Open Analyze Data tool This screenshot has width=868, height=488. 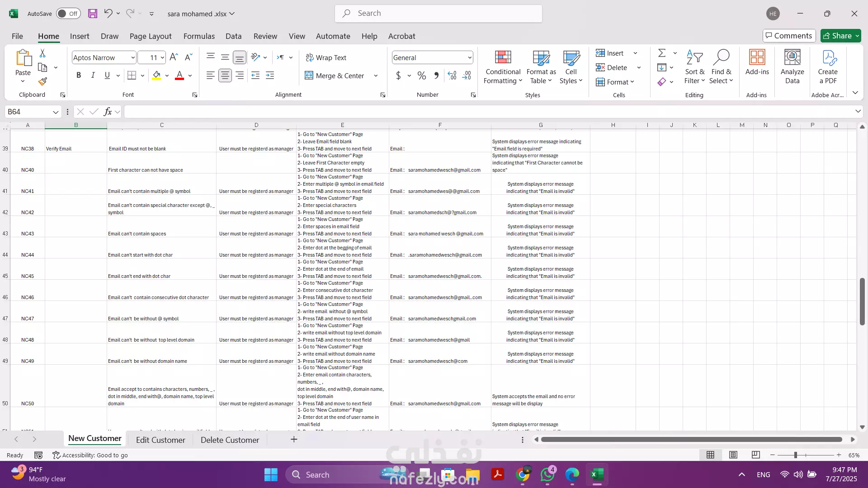(792, 67)
